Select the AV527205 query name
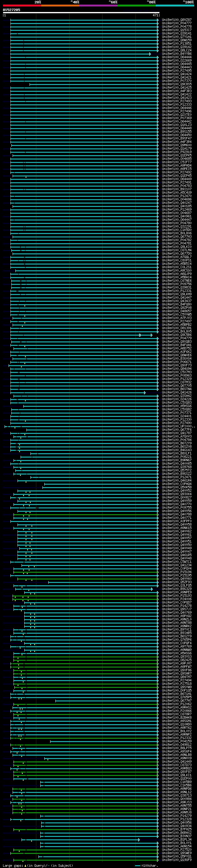Viewport: 197px width, 868px height. [11, 10]
